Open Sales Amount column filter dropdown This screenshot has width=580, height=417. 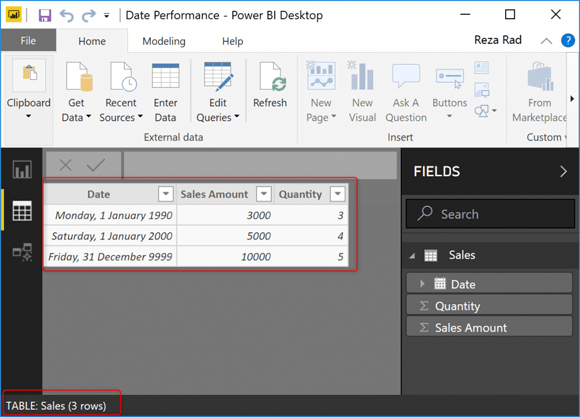264,194
